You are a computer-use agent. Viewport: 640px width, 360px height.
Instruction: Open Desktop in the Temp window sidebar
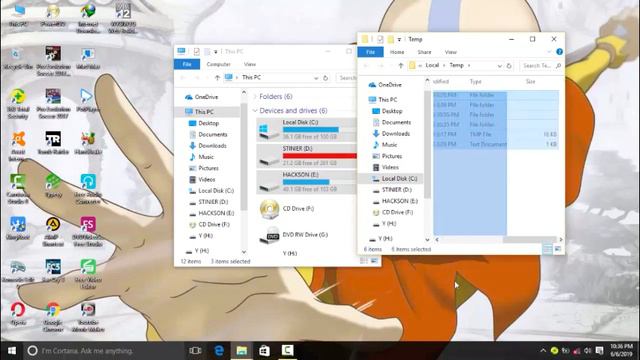pyautogui.click(x=387, y=111)
